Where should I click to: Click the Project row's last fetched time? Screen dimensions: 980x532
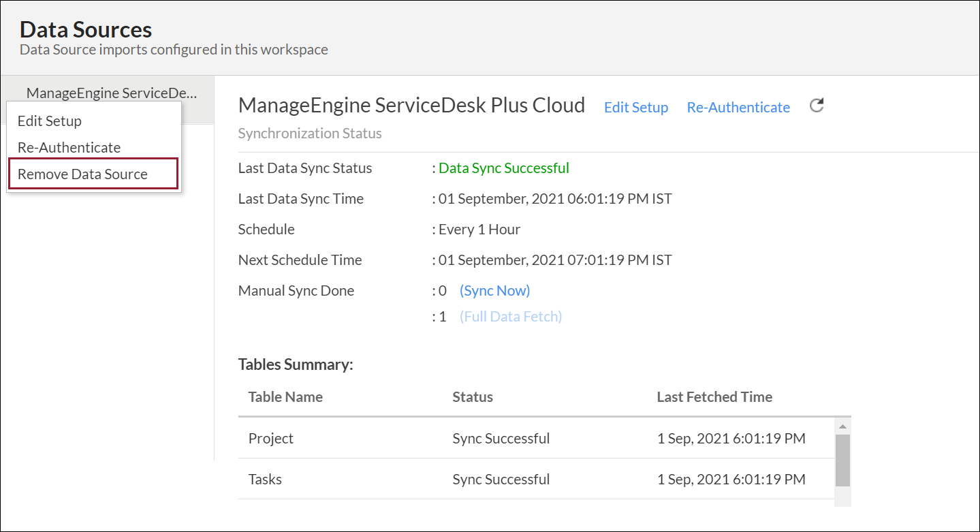click(x=731, y=439)
